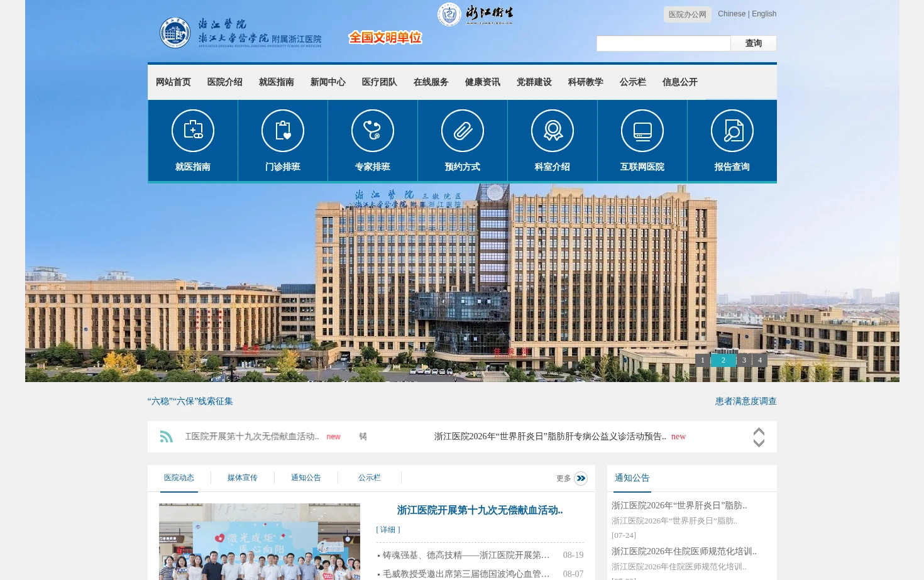The image size is (924, 580).
Task: Open the 专家排班 stethoscope icon
Action: pyautogui.click(x=373, y=131)
